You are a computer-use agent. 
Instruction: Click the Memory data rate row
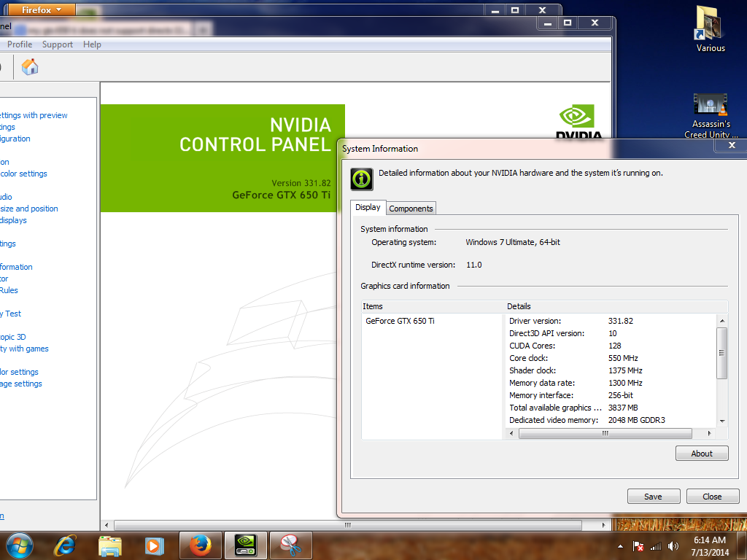click(x=611, y=383)
